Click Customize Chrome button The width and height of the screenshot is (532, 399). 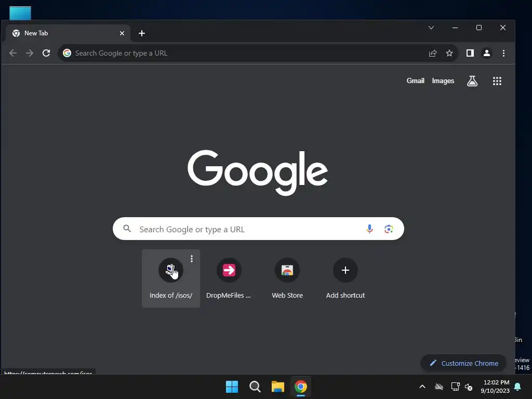(463, 363)
